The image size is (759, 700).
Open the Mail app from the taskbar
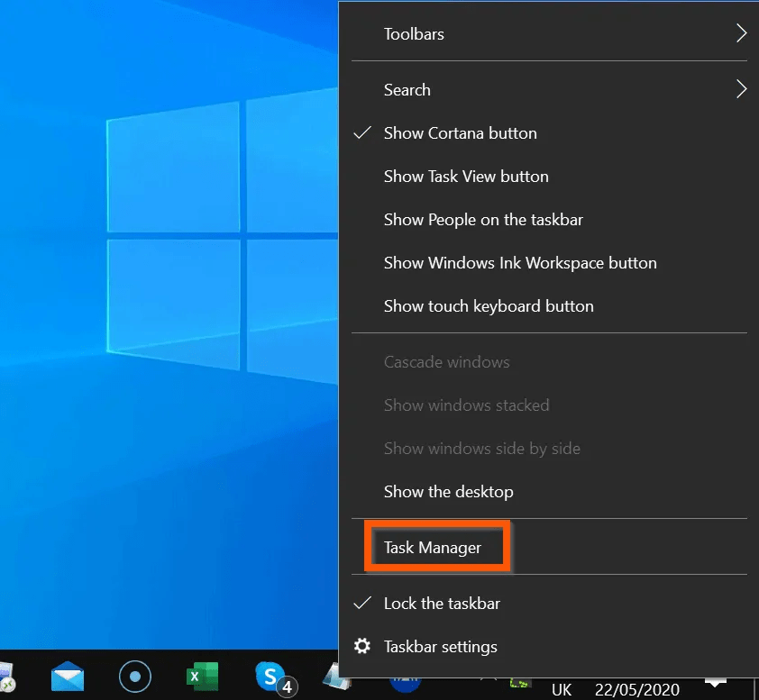[68, 677]
